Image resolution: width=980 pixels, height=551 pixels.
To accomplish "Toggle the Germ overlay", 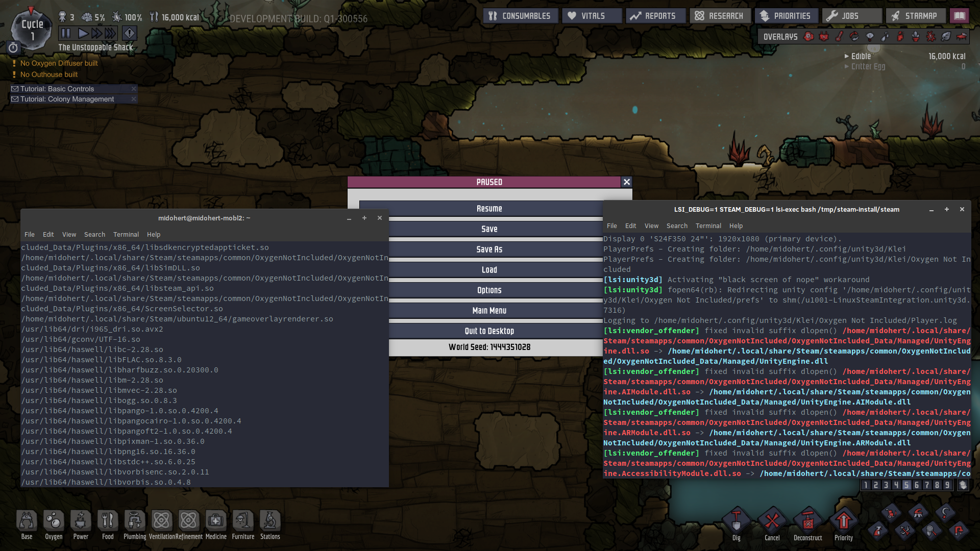I will click(x=931, y=37).
